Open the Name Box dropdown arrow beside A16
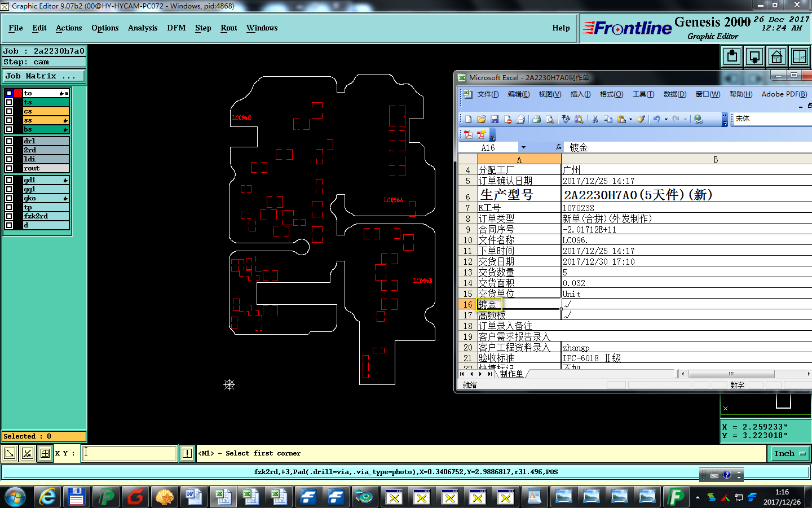The width and height of the screenshot is (812, 508). pyautogui.click(x=523, y=147)
